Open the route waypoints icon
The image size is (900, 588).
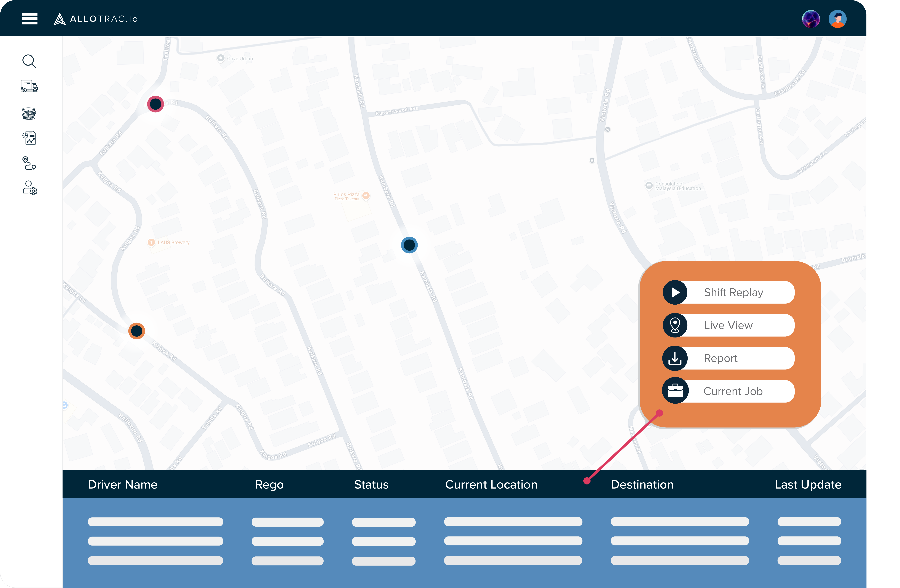[29, 163]
